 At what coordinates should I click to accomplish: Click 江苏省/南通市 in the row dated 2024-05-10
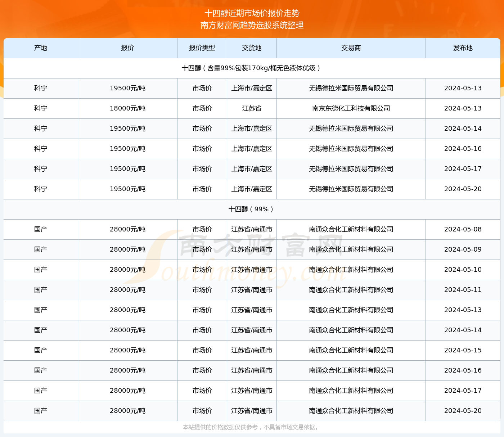[252, 270]
